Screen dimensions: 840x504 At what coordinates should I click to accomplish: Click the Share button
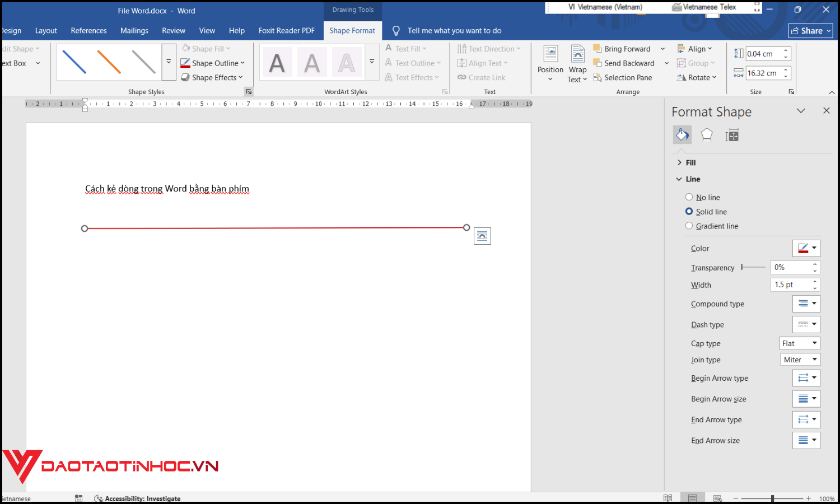pyautogui.click(x=810, y=31)
